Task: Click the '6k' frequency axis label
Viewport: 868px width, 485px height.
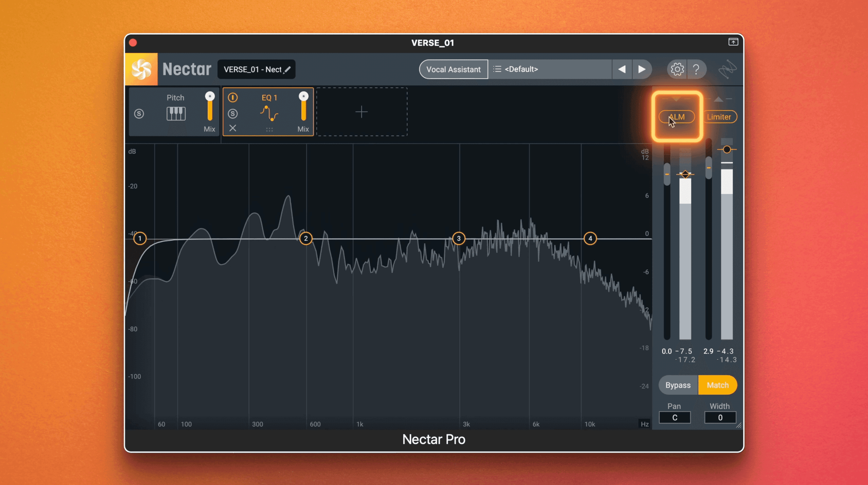Action: click(536, 424)
